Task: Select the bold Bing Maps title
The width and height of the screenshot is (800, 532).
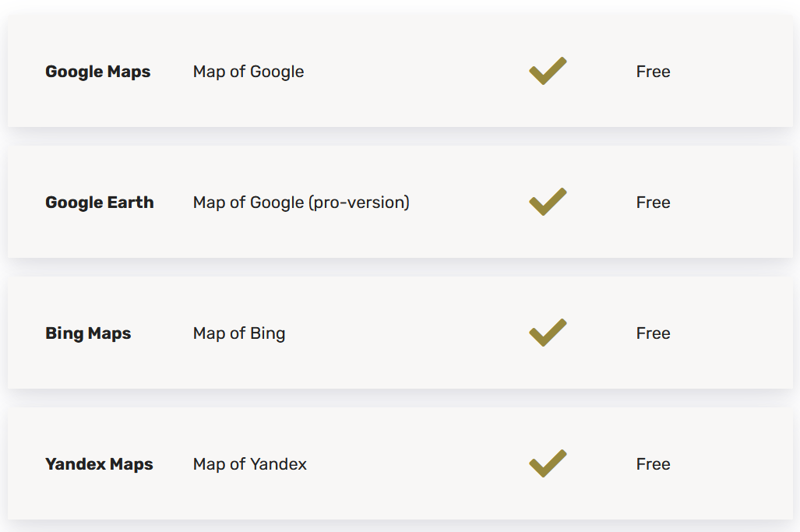Action: point(88,333)
